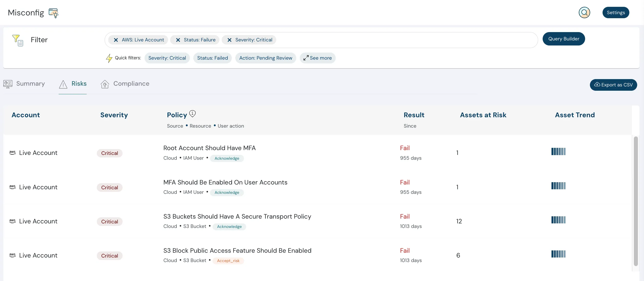Select the Risks tab
Screen dimensions: 644x281
point(73,84)
